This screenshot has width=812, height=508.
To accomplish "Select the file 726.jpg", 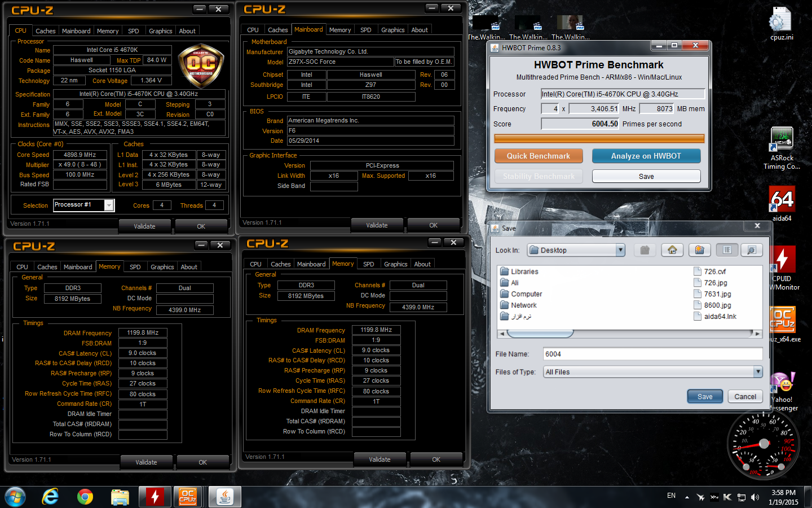I will pos(710,283).
